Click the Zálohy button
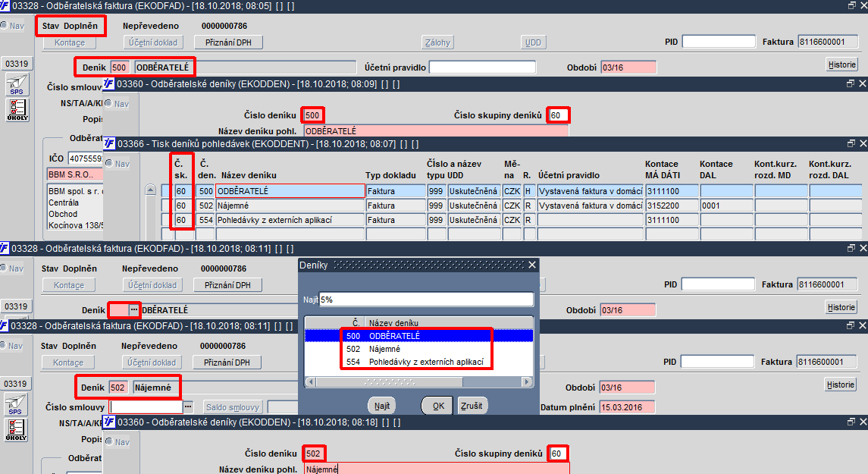Viewport: 868px width, 474px height. (437, 42)
